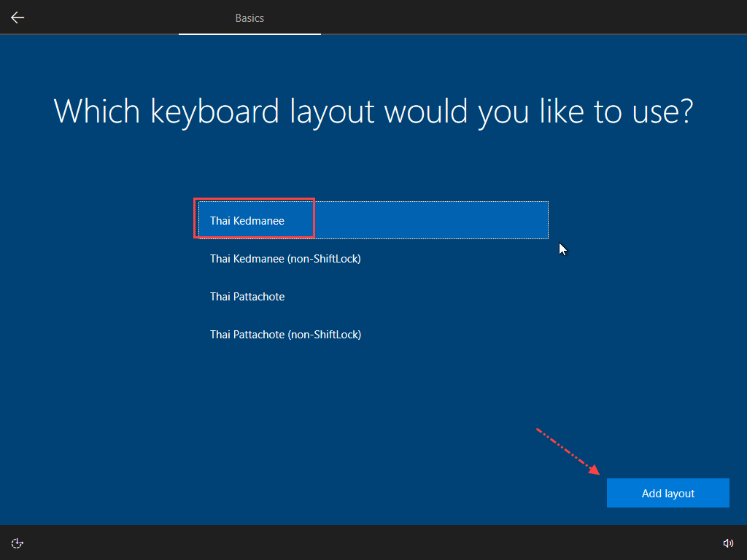Go back using the arrow icon

18,17
